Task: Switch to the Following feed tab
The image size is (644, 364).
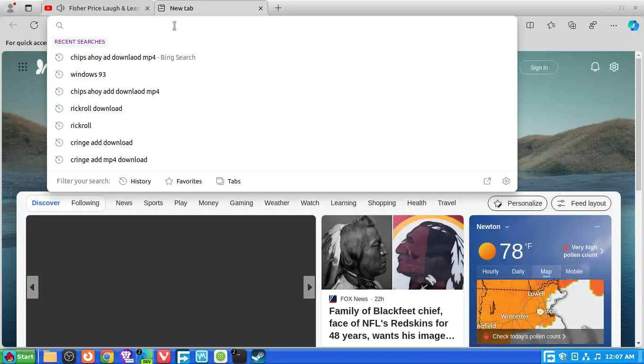Action: (85, 203)
